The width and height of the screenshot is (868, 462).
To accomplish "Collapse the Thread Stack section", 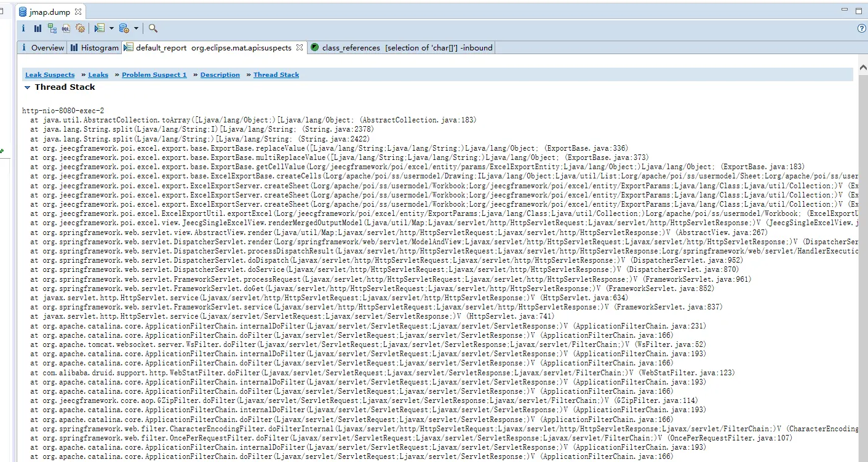I will (x=27, y=87).
